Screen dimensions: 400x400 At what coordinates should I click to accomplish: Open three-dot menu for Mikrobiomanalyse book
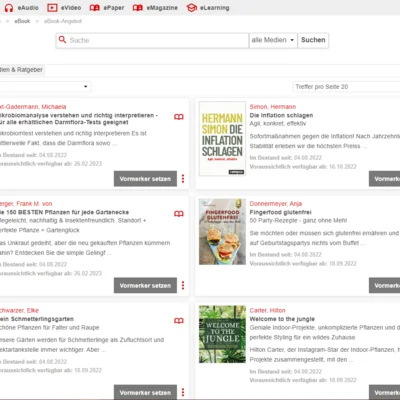(x=183, y=179)
